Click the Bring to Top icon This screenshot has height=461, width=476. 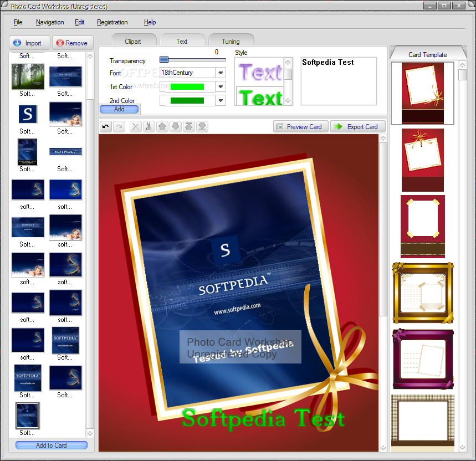click(x=189, y=126)
